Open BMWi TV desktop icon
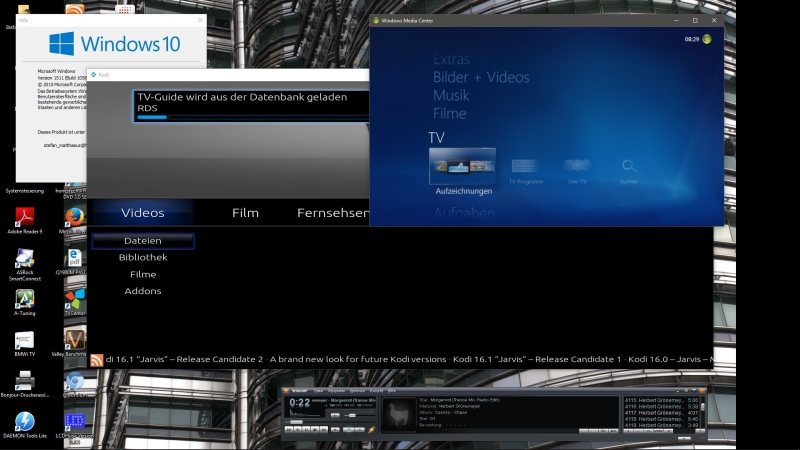 (x=24, y=343)
